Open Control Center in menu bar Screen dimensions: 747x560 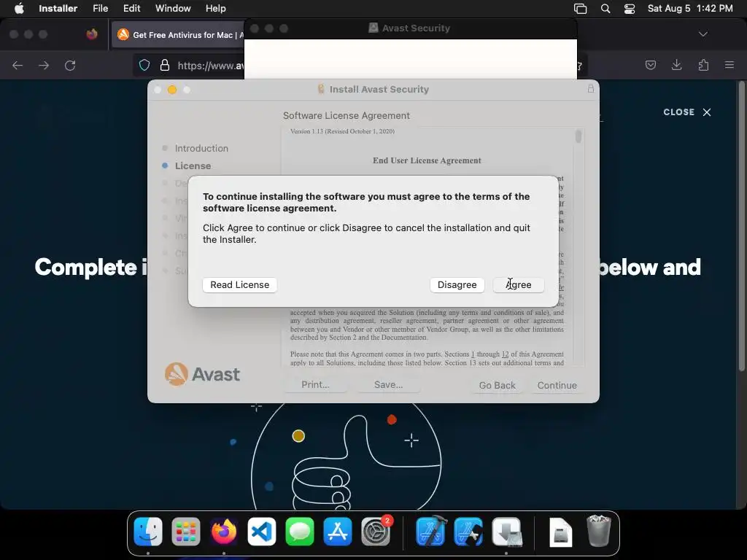630,9
